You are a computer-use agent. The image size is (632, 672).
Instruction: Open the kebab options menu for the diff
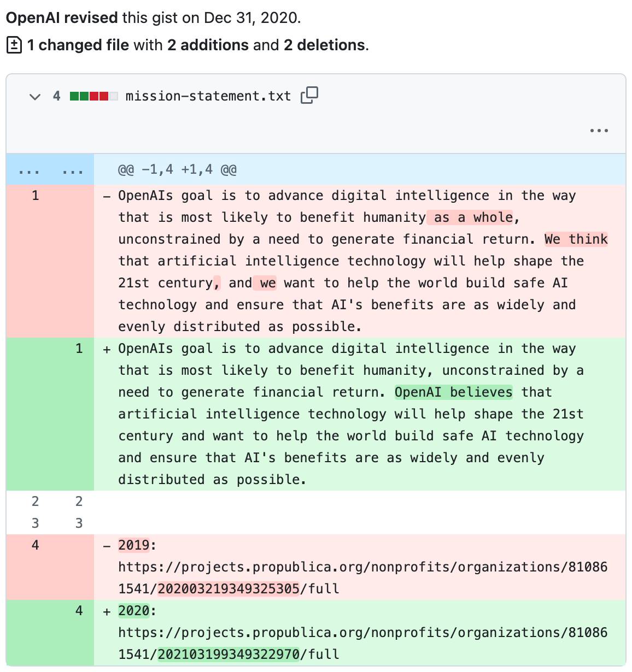point(599,130)
